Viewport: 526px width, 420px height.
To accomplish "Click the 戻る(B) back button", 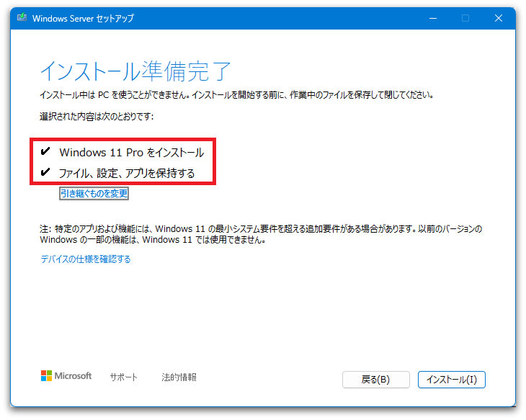I will pyautogui.click(x=375, y=380).
